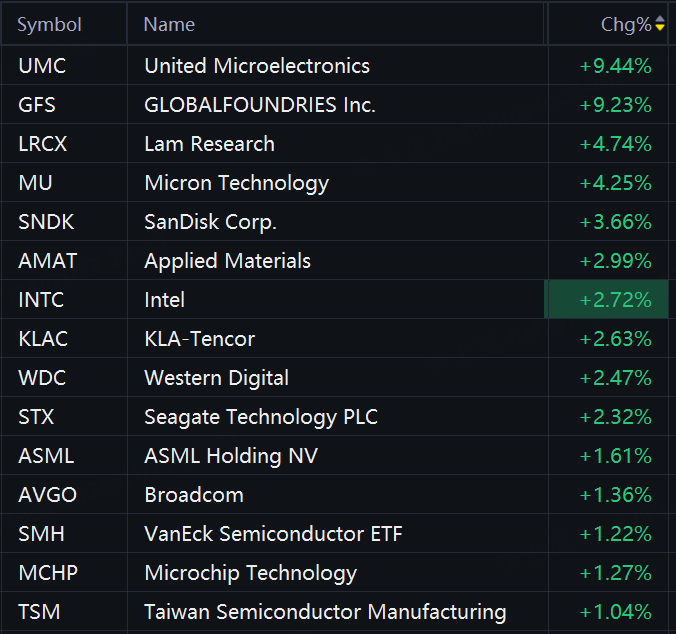Select the UMC ticker symbol
676x634 pixels.
point(41,66)
